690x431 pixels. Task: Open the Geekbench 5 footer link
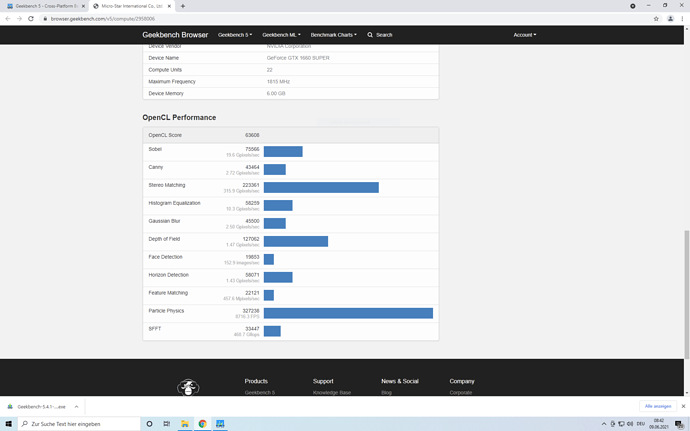point(260,392)
